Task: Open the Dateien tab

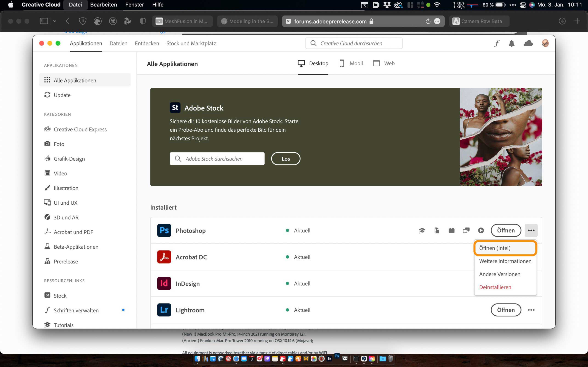Action: coord(118,43)
